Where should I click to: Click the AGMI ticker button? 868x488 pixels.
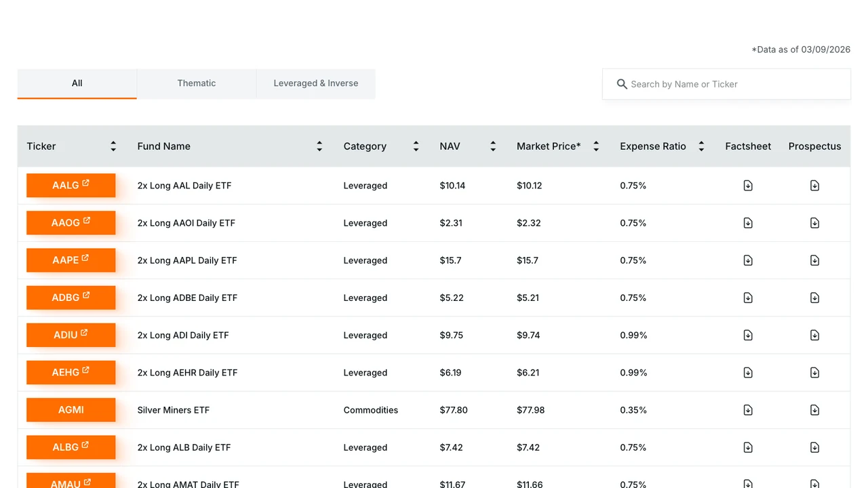[71, 410]
